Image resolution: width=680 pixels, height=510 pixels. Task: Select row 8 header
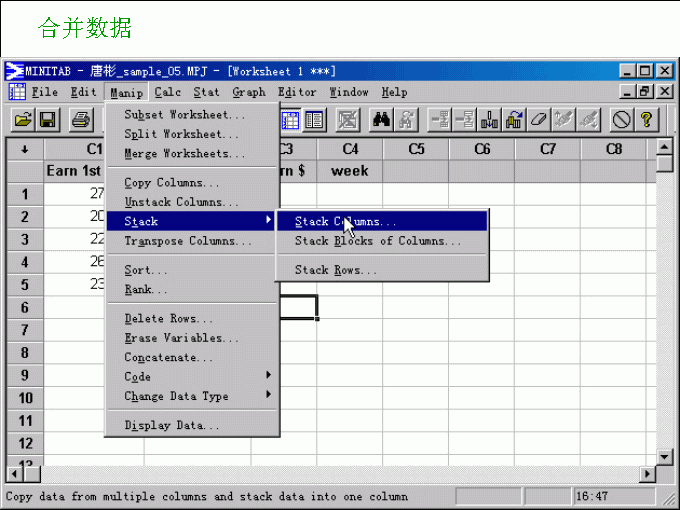click(25, 353)
